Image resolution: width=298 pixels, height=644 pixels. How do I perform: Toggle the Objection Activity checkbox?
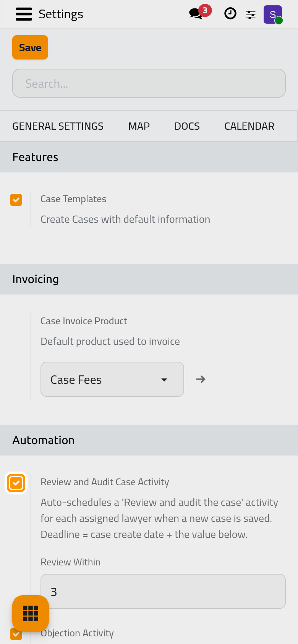(x=16, y=634)
